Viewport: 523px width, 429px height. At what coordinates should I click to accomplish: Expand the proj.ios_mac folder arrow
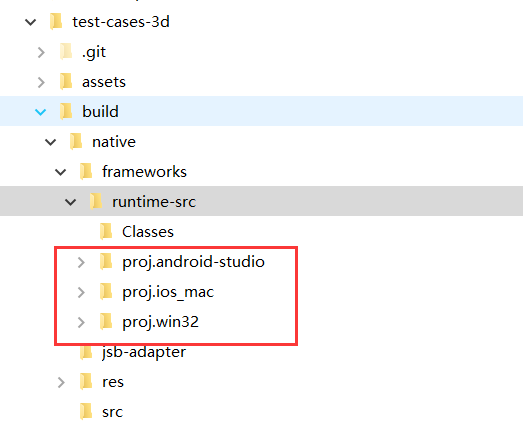pyautogui.click(x=81, y=293)
